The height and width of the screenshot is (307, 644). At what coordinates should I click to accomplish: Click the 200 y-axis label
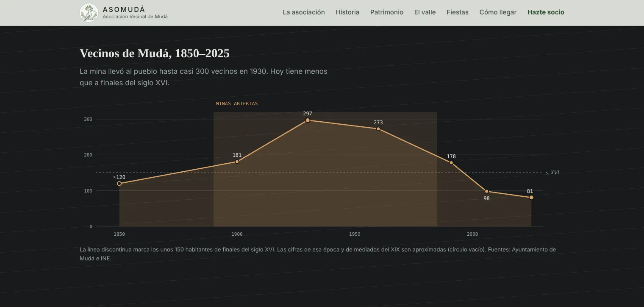(x=88, y=155)
